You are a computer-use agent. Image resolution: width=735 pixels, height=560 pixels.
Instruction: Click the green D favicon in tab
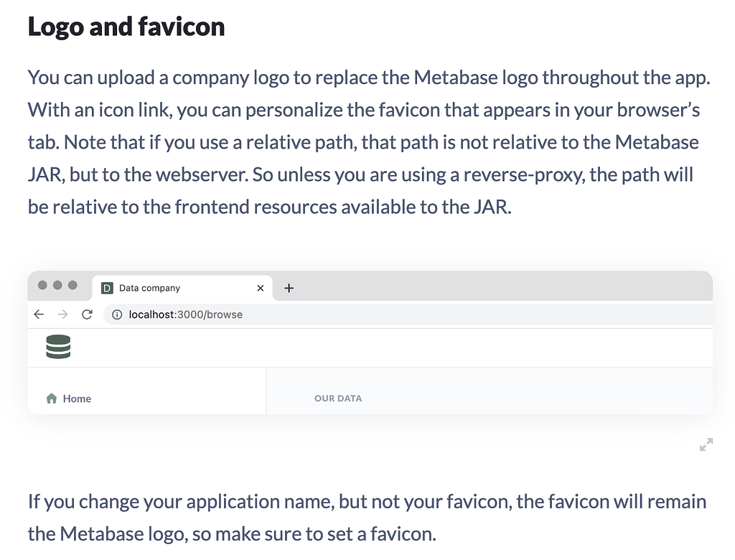(108, 288)
